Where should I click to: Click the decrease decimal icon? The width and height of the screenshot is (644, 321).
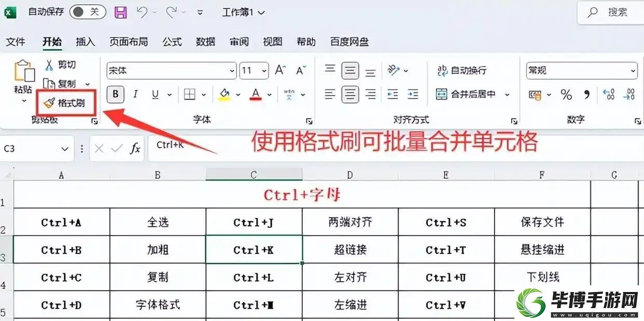click(629, 94)
